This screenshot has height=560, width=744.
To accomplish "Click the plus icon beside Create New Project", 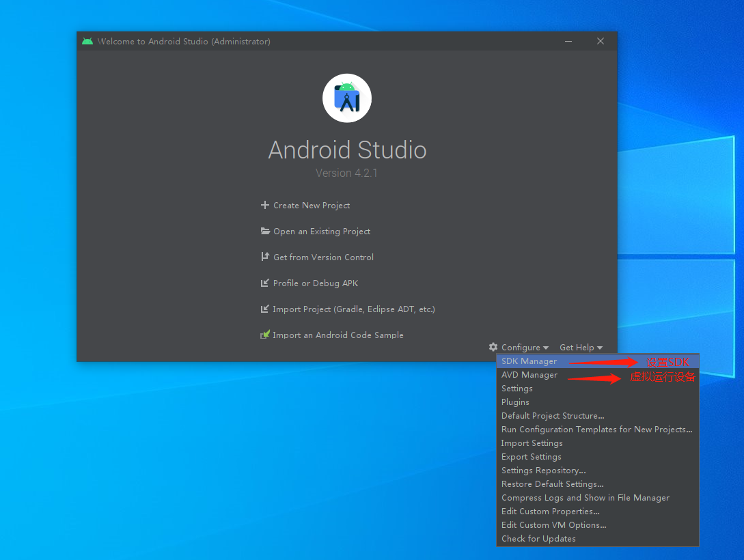I will (264, 205).
